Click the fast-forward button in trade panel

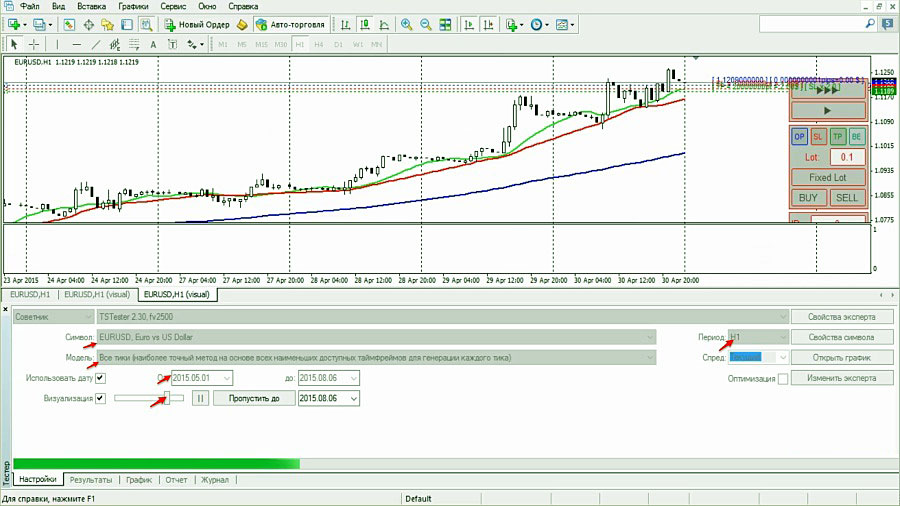[x=827, y=89]
